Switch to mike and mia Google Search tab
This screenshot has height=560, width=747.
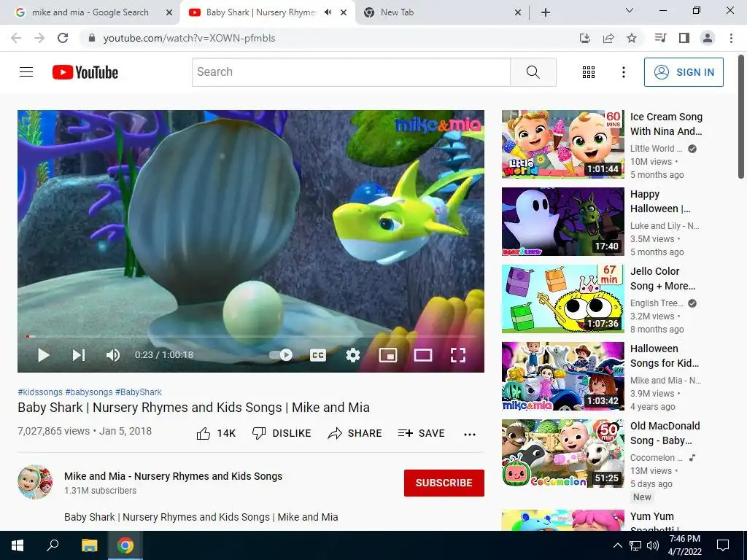click(x=90, y=12)
